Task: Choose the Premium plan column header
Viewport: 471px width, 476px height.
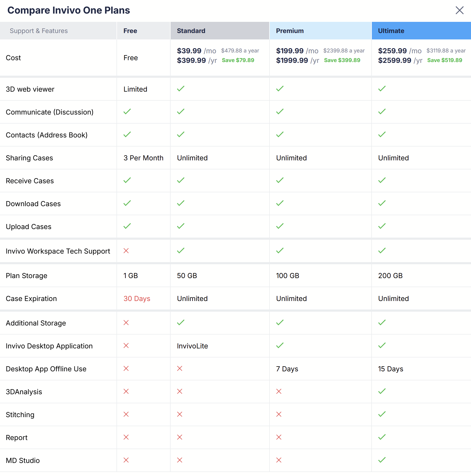Action: coord(290,31)
